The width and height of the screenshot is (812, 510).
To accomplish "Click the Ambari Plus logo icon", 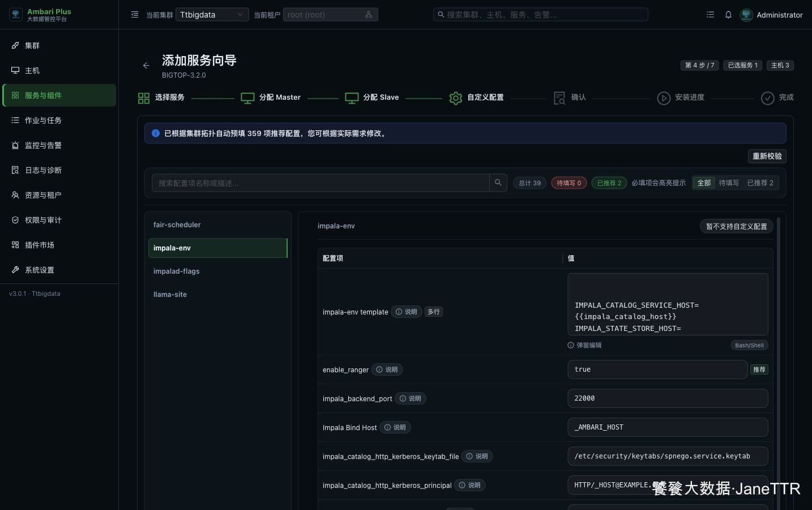I will click(16, 15).
